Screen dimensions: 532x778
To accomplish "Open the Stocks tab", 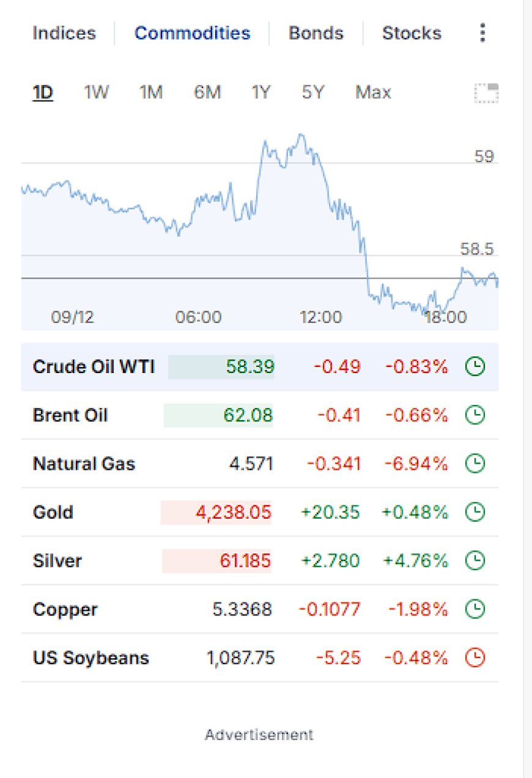I will 412,33.
